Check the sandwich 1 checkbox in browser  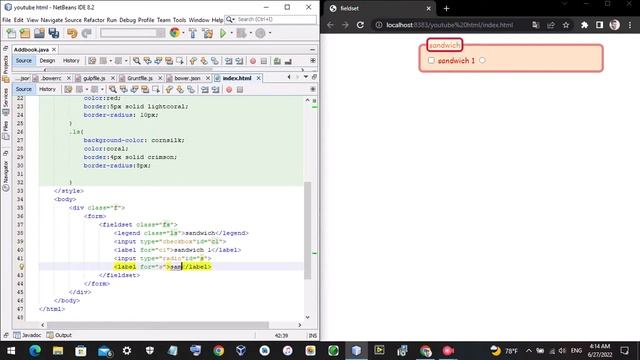click(431, 60)
